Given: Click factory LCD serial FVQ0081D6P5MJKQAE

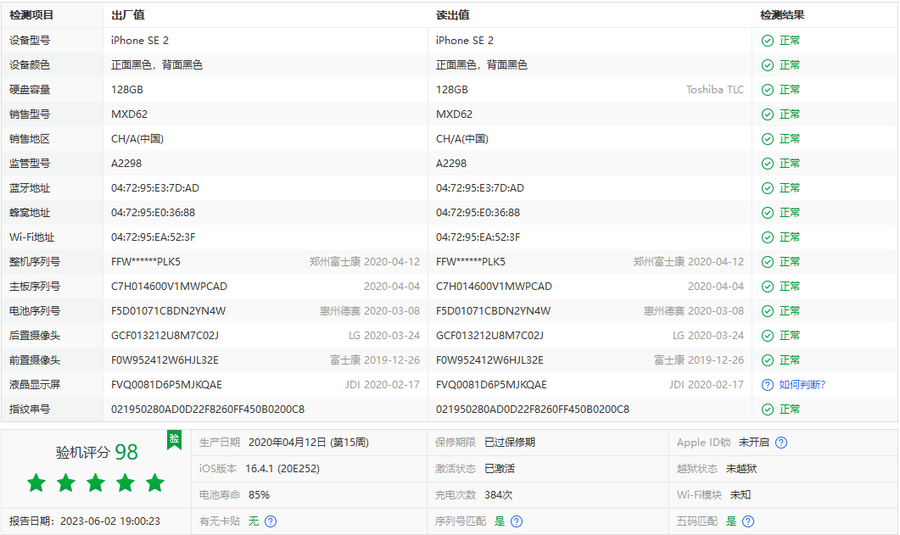Looking at the screenshot, I should pos(166,385).
